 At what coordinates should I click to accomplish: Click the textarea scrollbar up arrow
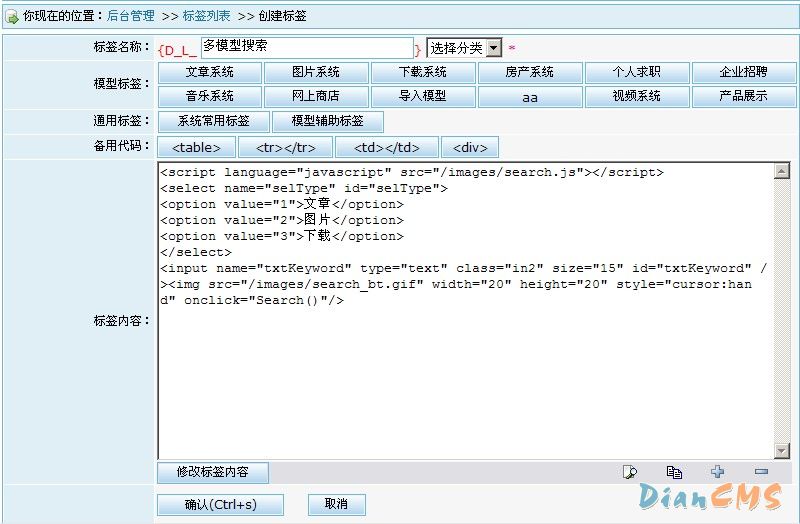(782, 171)
